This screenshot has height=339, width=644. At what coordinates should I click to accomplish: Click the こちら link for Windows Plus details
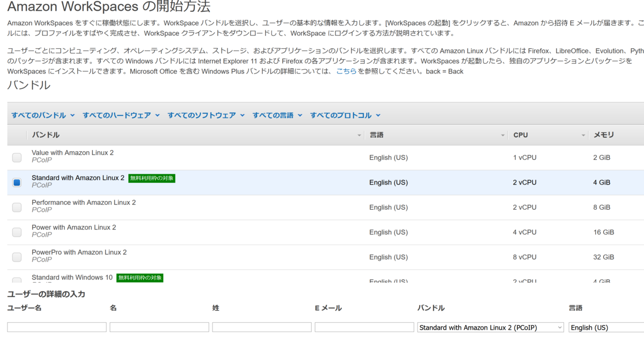(347, 71)
